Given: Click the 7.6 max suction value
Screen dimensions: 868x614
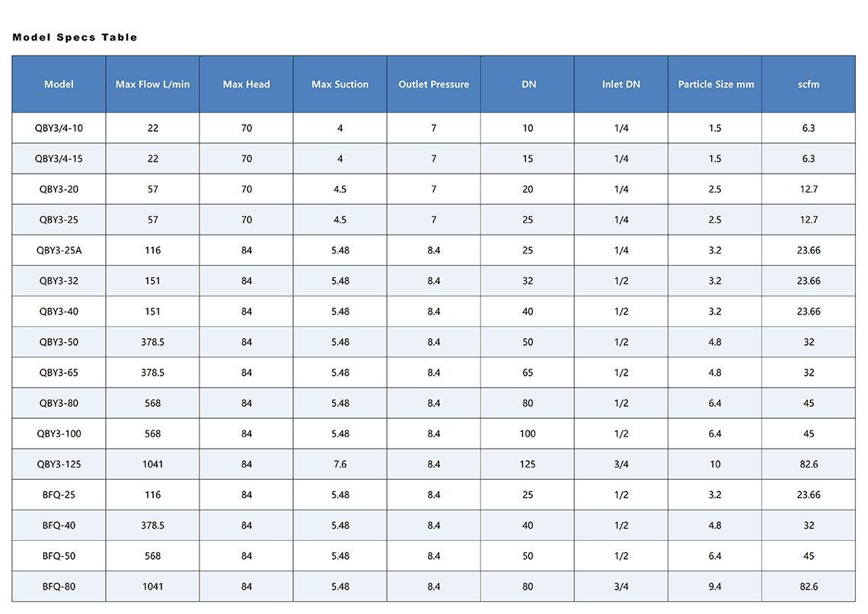Looking at the screenshot, I should click(x=340, y=464).
